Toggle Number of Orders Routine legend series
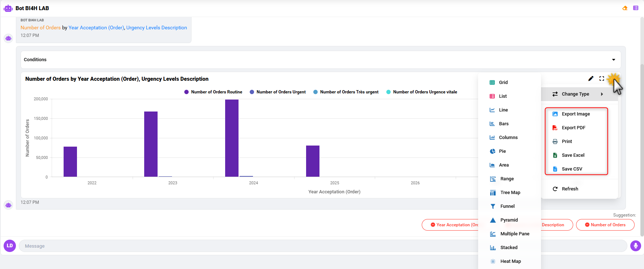644x269 pixels. pyautogui.click(x=213, y=92)
